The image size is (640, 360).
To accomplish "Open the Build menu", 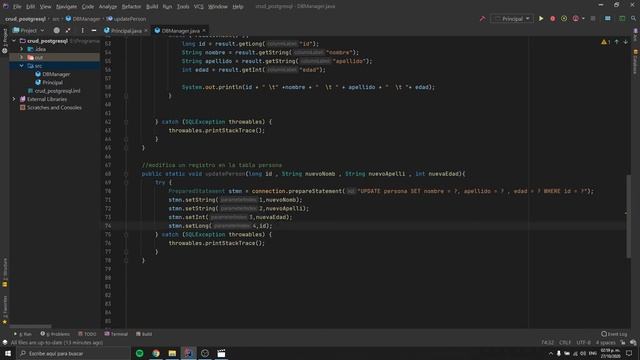I will point(152,7).
